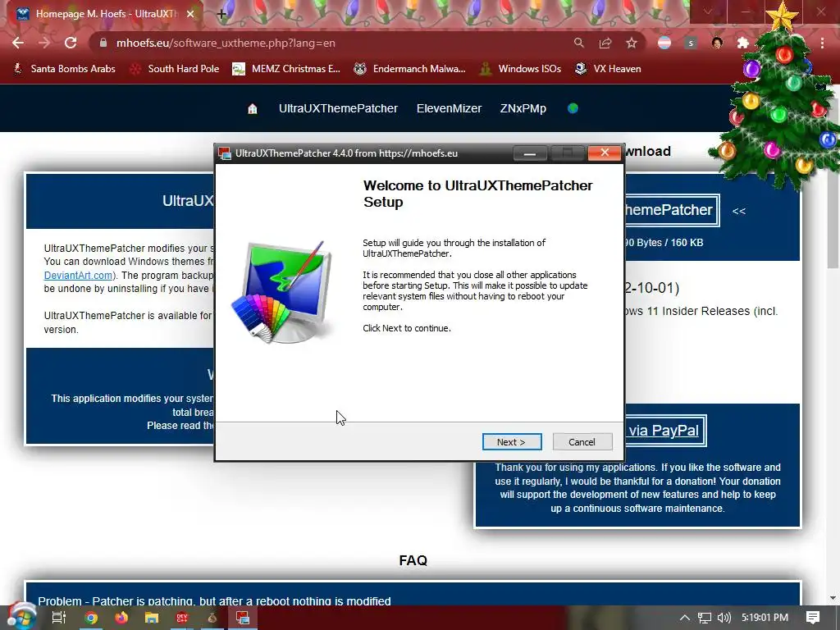Click the volume speaker icon in tray
Viewport: 840px width, 630px height.
(x=724, y=618)
